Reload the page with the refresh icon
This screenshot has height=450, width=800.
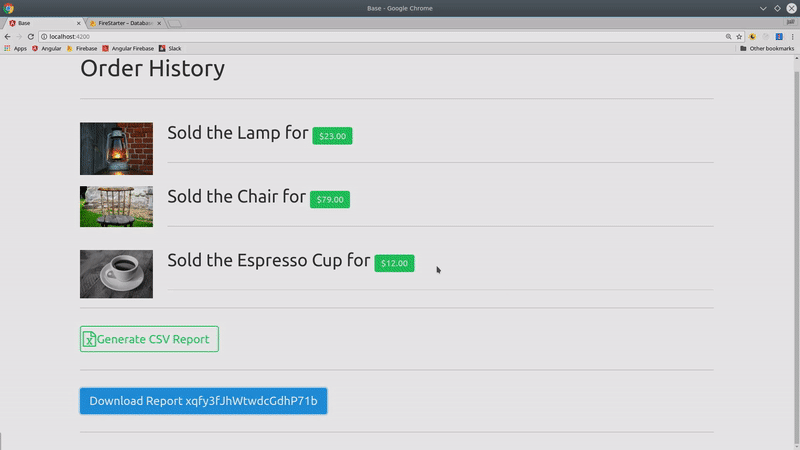pos(30,36)
